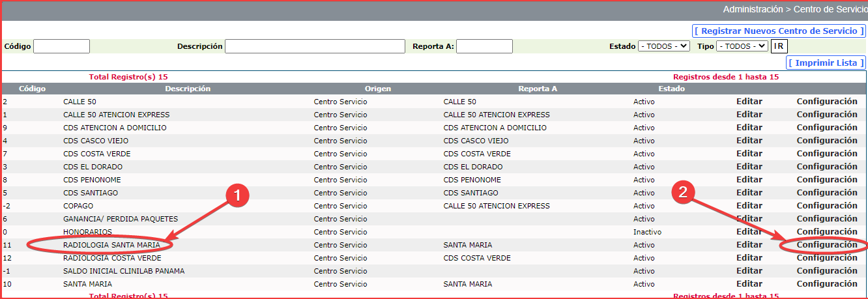
Task: Click Total Registro(s) 15 text at top
Action: [x=128, y=77]
